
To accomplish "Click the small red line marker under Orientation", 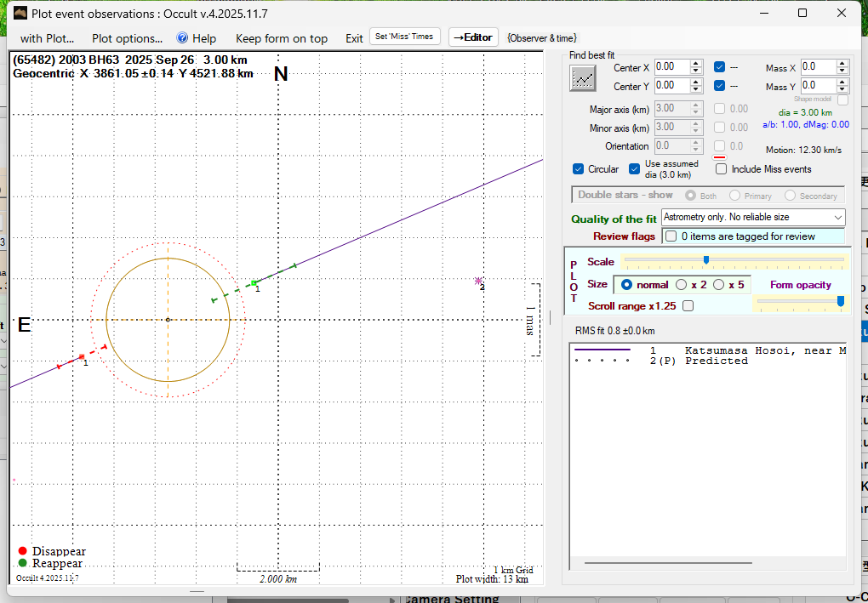I will coord(719,157).
